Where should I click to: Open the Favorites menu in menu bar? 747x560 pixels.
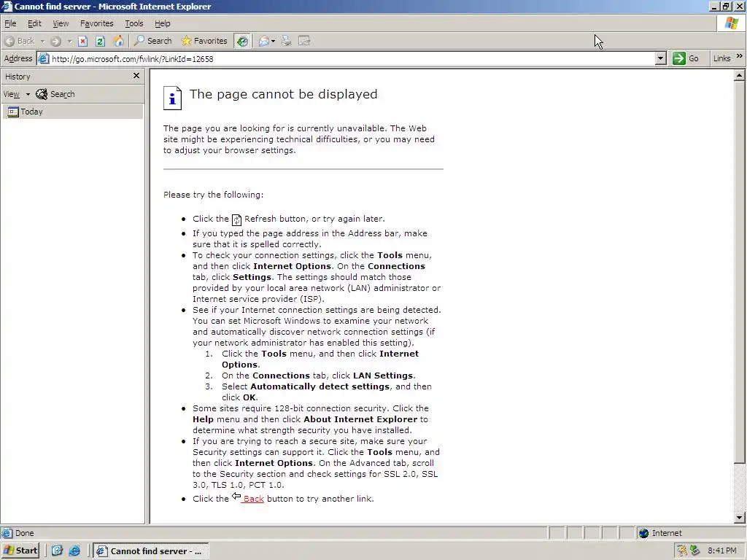tap(97, 23)
